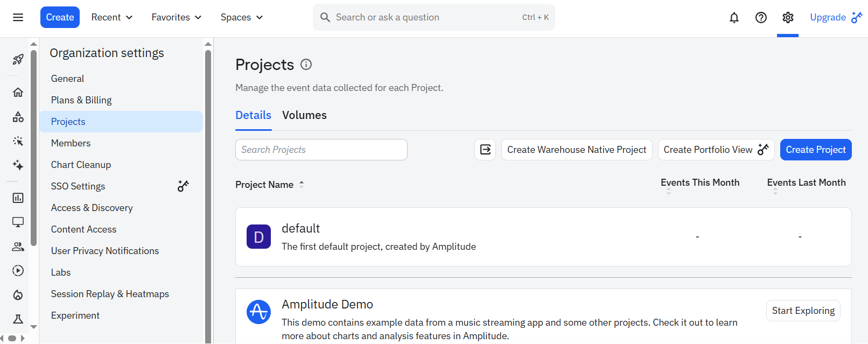Click the help question mark icon
The image size is (868, 344).
[x=761, y=18]
